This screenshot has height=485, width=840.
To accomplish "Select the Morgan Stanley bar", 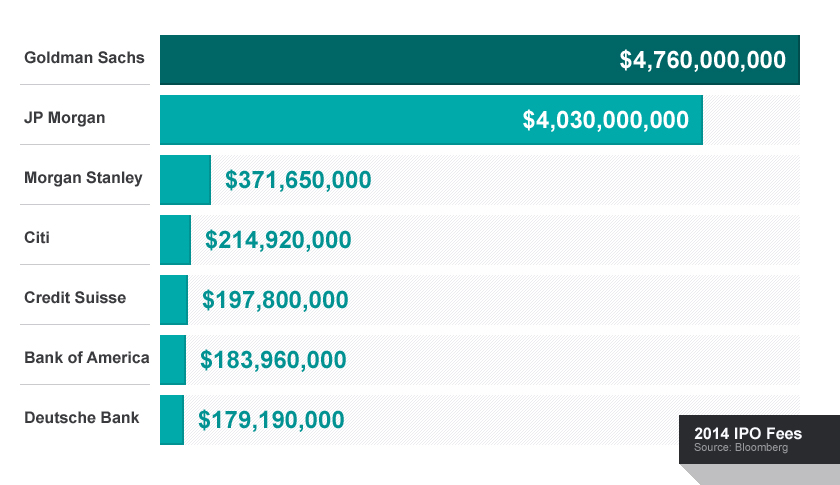I will click(x=185, y=180).
